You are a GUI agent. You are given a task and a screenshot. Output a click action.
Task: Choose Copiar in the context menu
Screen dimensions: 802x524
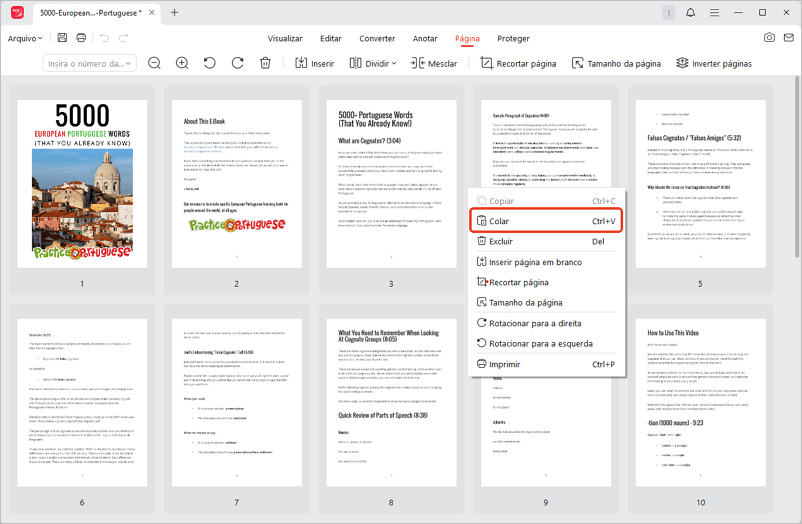point(546,201)
